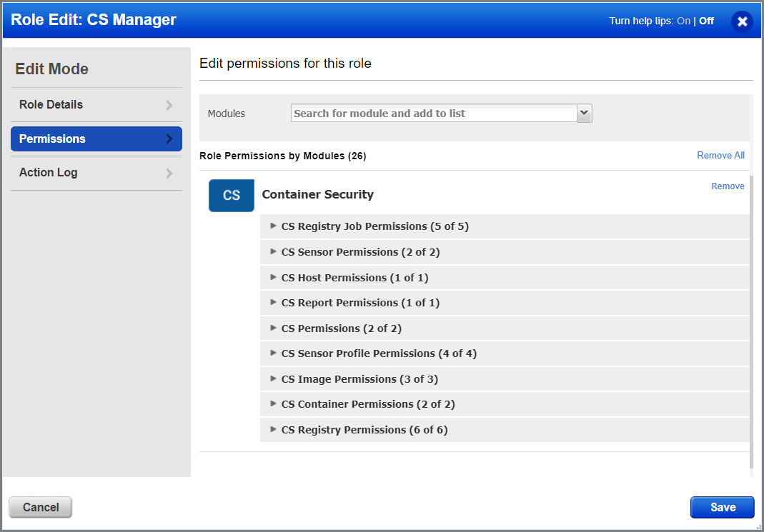
Task: Expand CS Image Permissions
Action: click(273, 378)
